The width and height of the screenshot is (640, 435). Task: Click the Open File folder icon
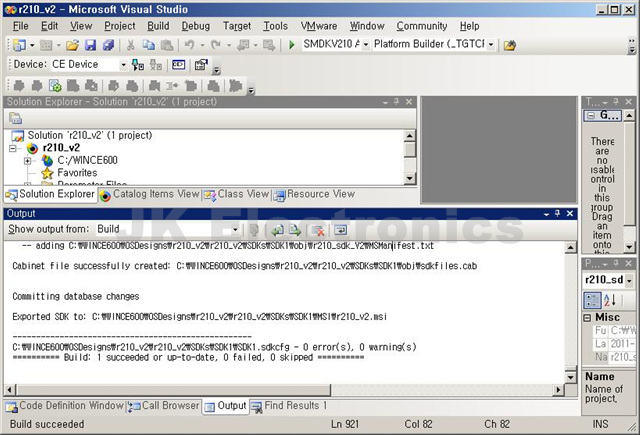pyautogui.click(x=72, y=45)
